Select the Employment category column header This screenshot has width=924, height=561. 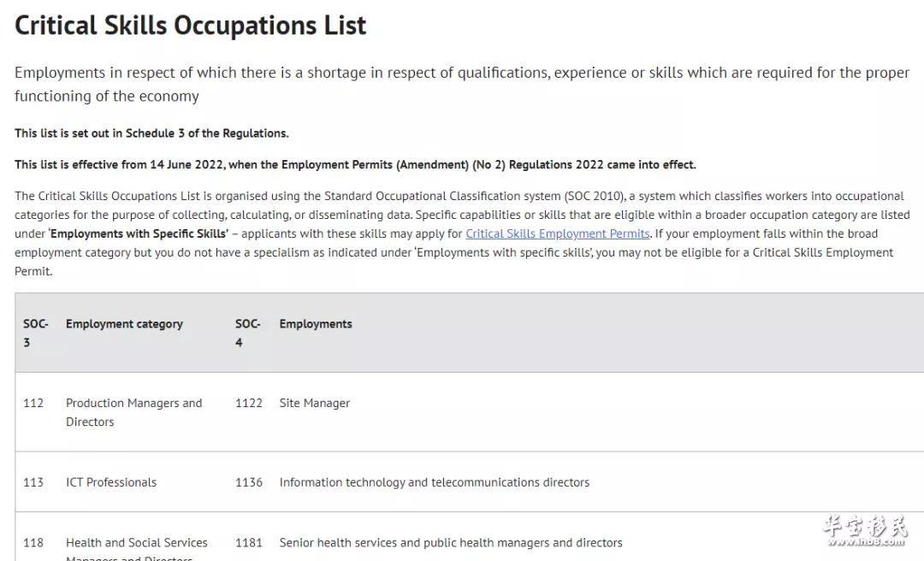pos(124,324)
